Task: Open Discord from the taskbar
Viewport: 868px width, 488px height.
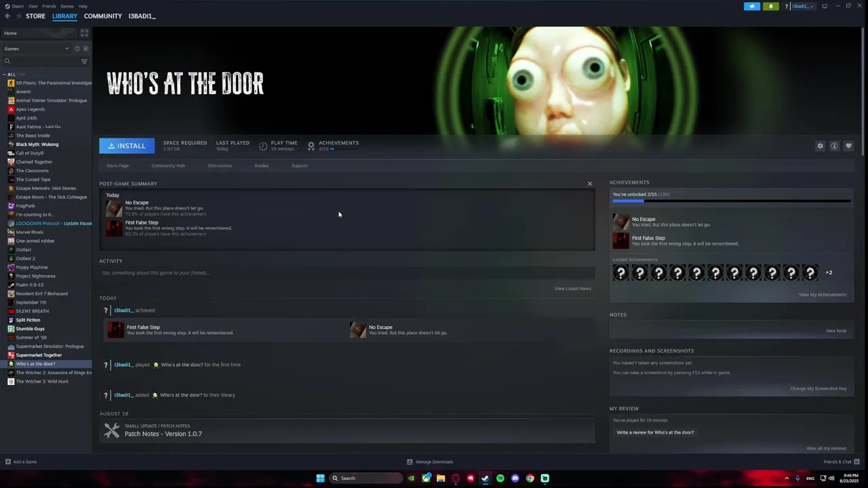Action: tap(515, 478)
